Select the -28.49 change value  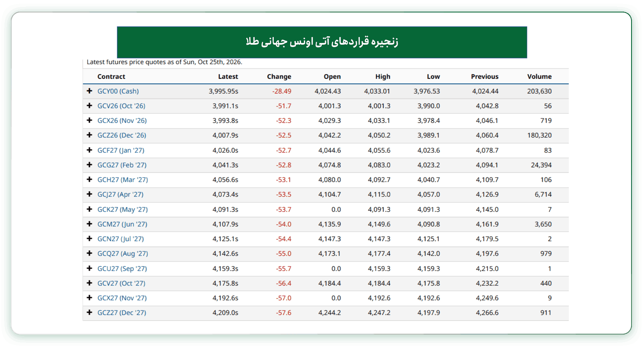pyautogui.click(x=282, y=91)
